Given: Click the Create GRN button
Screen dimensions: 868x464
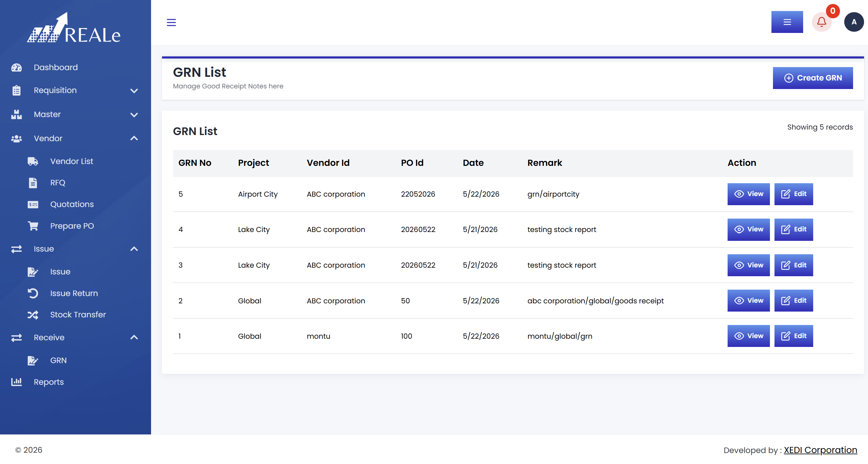Looking at the screenshot, I should click(812, 78).
